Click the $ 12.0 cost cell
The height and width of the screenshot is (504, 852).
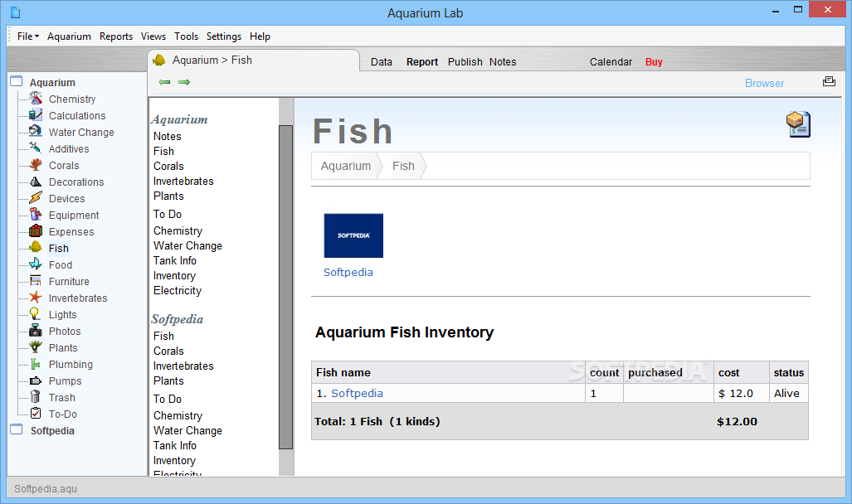click(741, 393)
